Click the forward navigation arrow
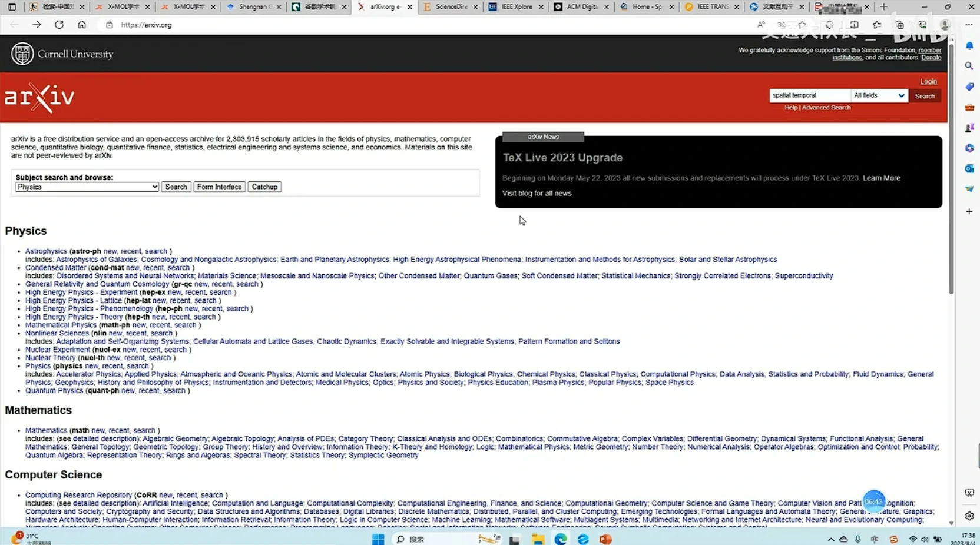 pyautogui.click(x=37, y=25)
